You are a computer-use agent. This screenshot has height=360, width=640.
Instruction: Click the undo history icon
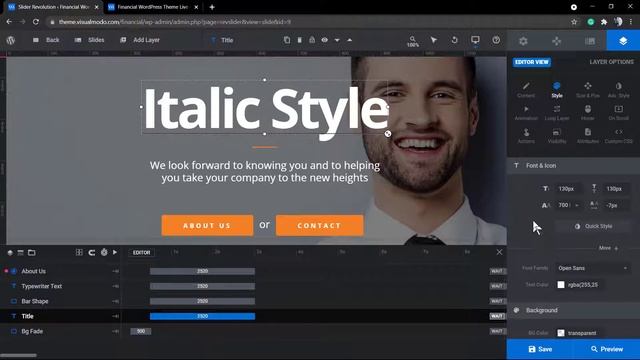click(x=454, y=40)
